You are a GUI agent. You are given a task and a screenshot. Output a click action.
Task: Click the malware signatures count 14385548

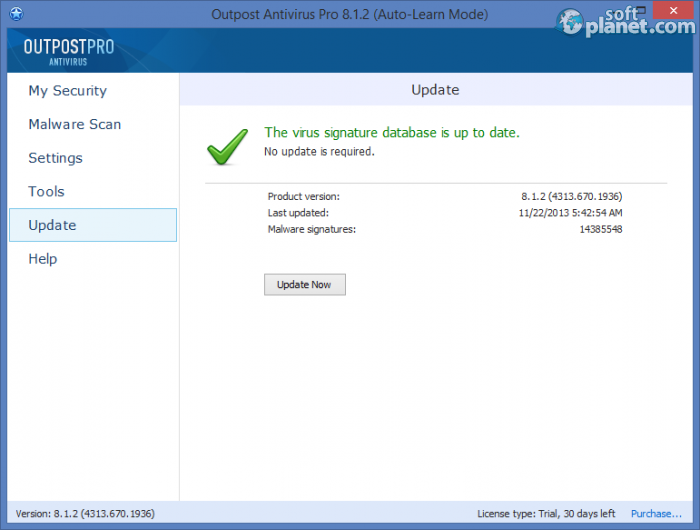click(x=600, y=230)
